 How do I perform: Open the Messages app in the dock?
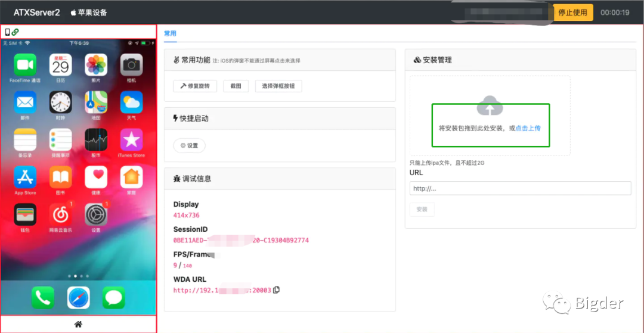pyautogui.click(x=113, y=297)
